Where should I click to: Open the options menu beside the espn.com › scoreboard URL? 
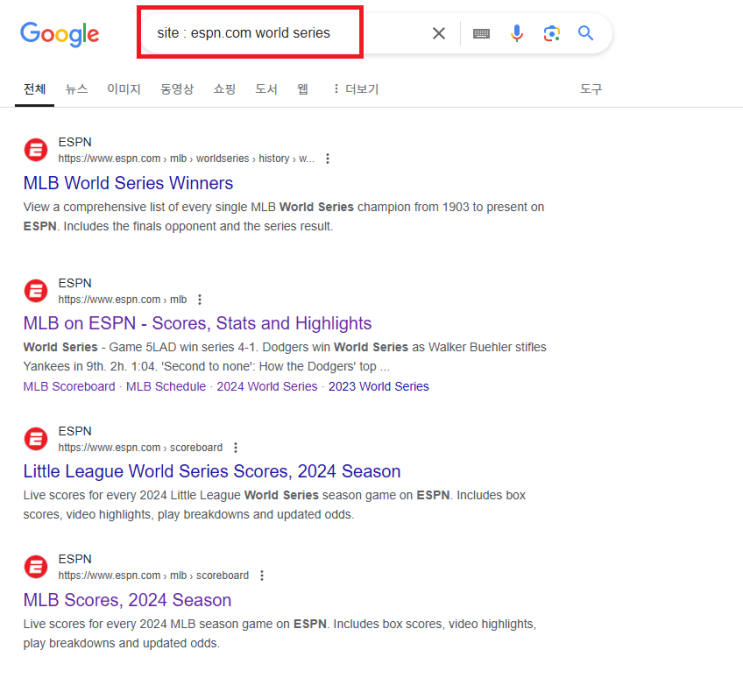236,448
